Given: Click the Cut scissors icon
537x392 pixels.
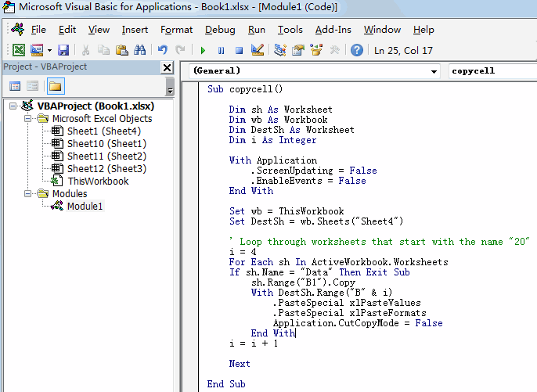Looking at the screenshot, I should (85, 50).
